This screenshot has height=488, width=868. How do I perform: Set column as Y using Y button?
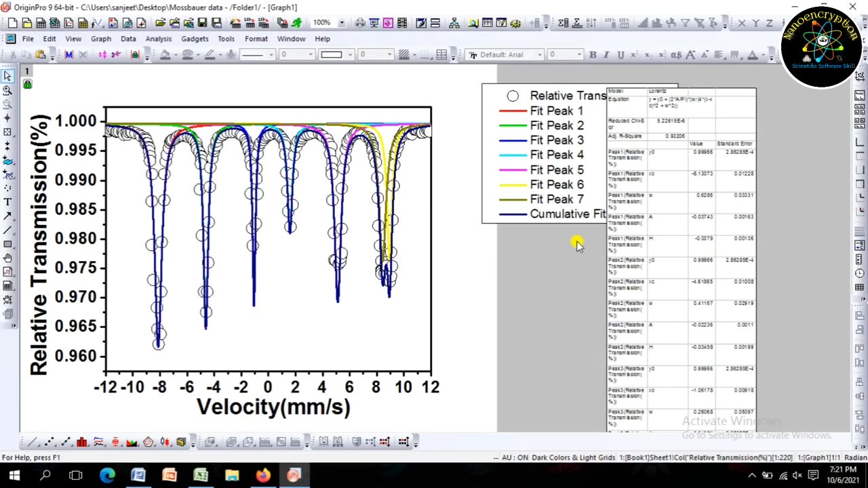[755, 23]
